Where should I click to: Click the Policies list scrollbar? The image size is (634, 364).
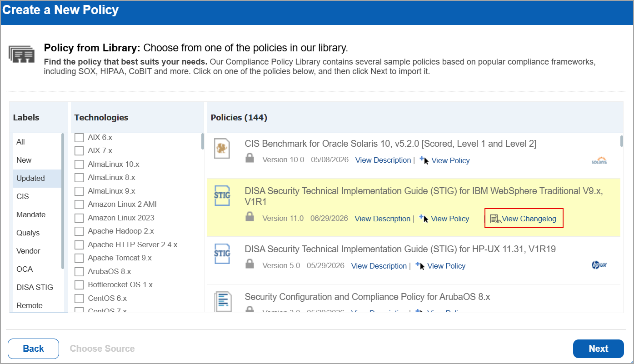(621, 141)
